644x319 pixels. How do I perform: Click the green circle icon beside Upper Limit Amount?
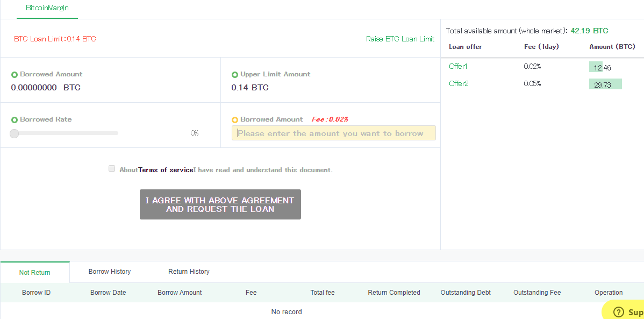point(235,75)
